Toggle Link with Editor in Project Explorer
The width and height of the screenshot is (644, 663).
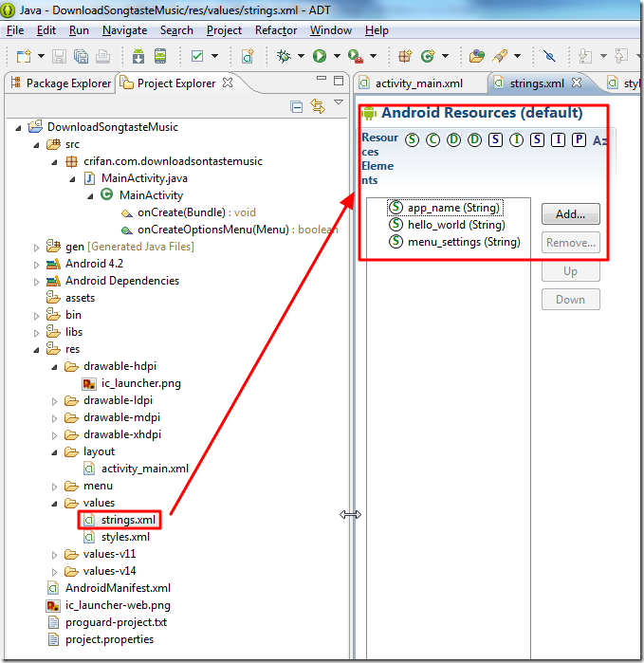tap(318, 106)
